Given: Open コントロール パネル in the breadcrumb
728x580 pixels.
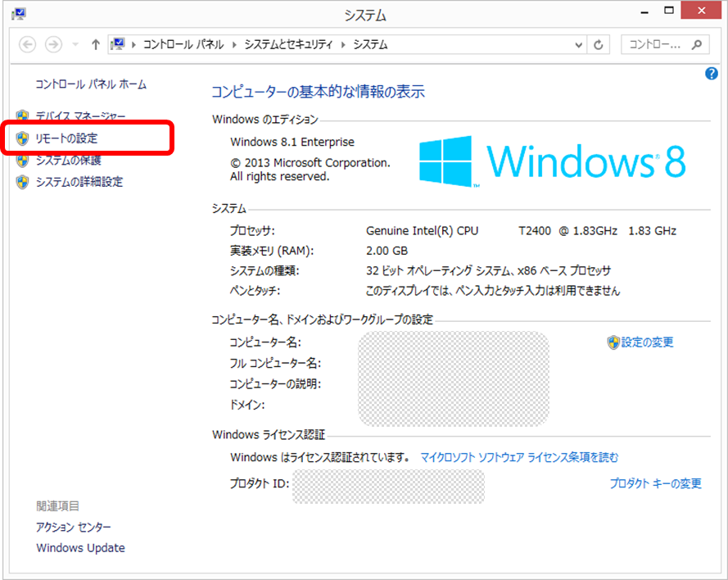Looking at the screenshot, I should click(x=183, y=44).
